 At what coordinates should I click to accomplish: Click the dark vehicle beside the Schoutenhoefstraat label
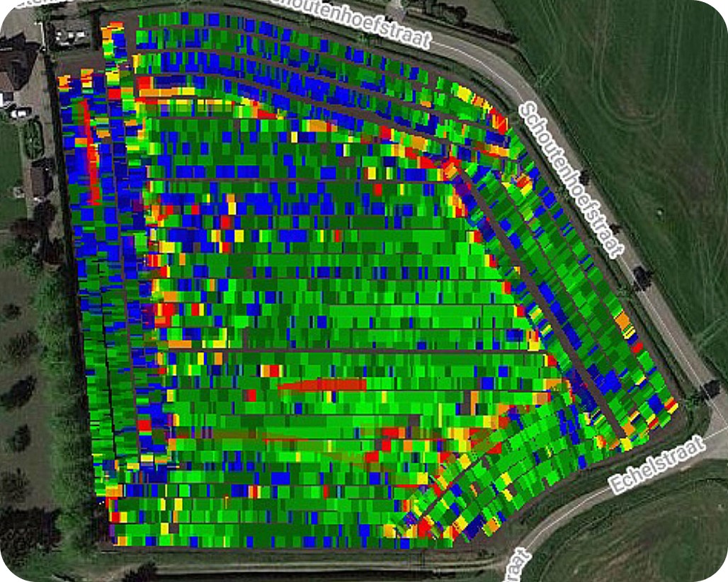[x=642, y=276]
